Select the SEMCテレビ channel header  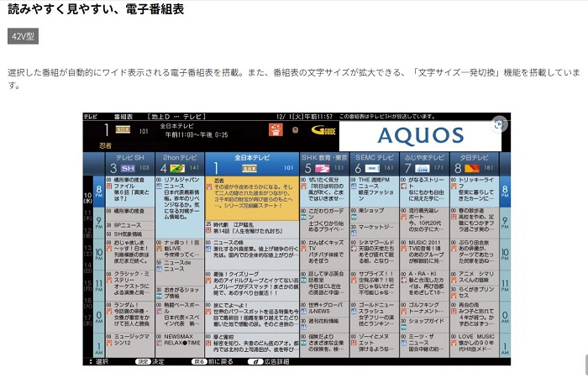(x=375, y=163)
